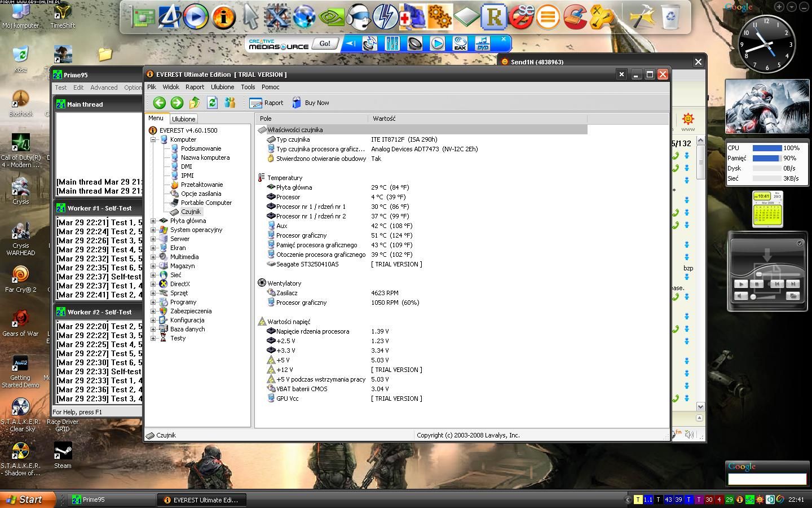Image resolution: width=812 pixels, height=508 pixels.
Task: Launch DAEMON Tools lightning icon in dock
Action: pos(386,16)
